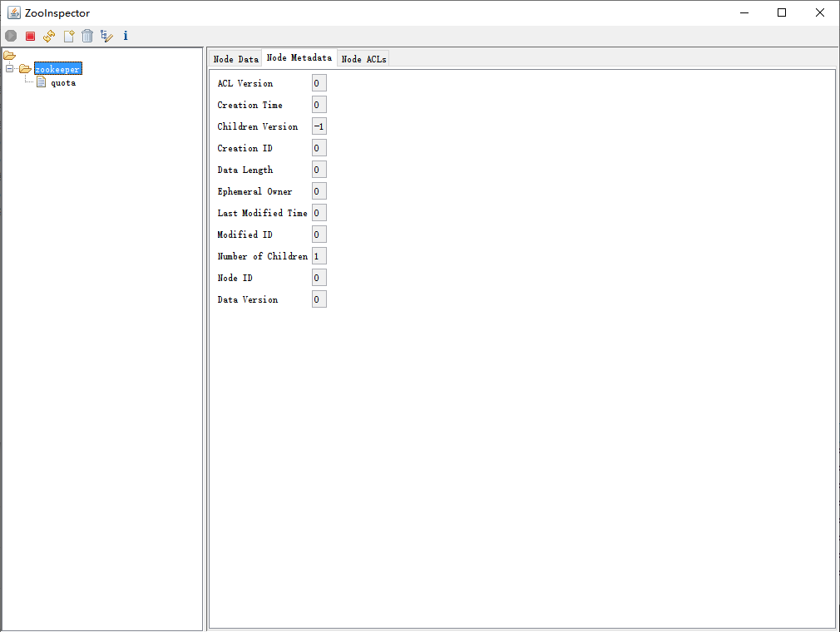This screenshot has width=840, height=632.
Task: Click the Data Length label
Action: point(245,170)
